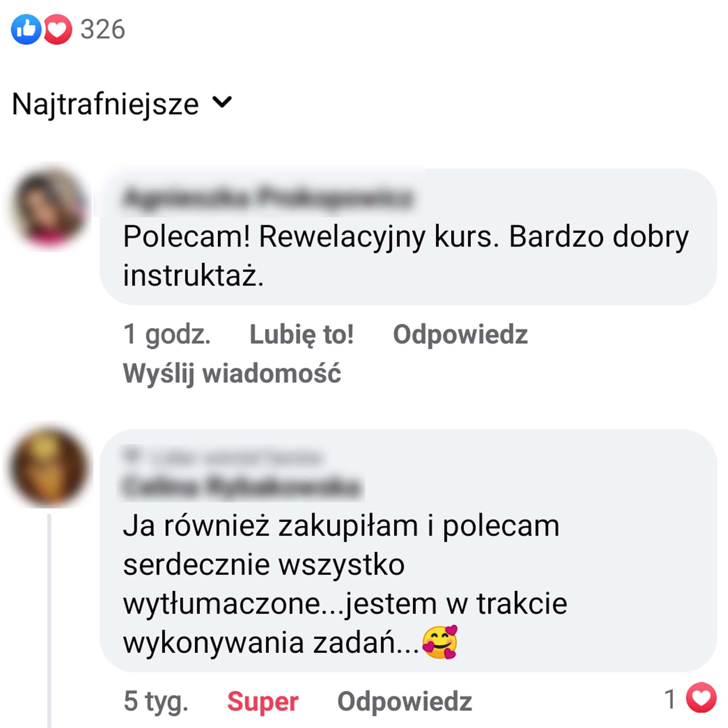
Task: Reply to the first comment via Odpowiedz
Action: pos(460,334)
